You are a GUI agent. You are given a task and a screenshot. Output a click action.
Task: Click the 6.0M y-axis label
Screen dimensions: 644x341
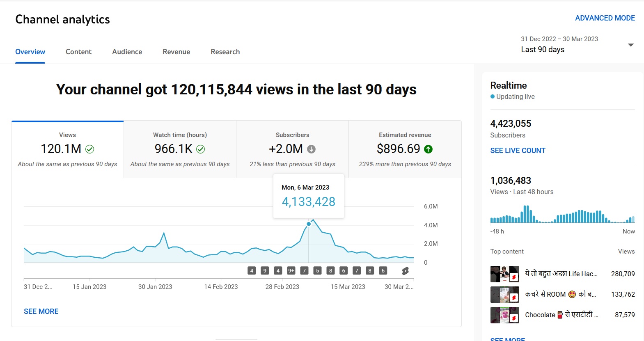point(431,206)
